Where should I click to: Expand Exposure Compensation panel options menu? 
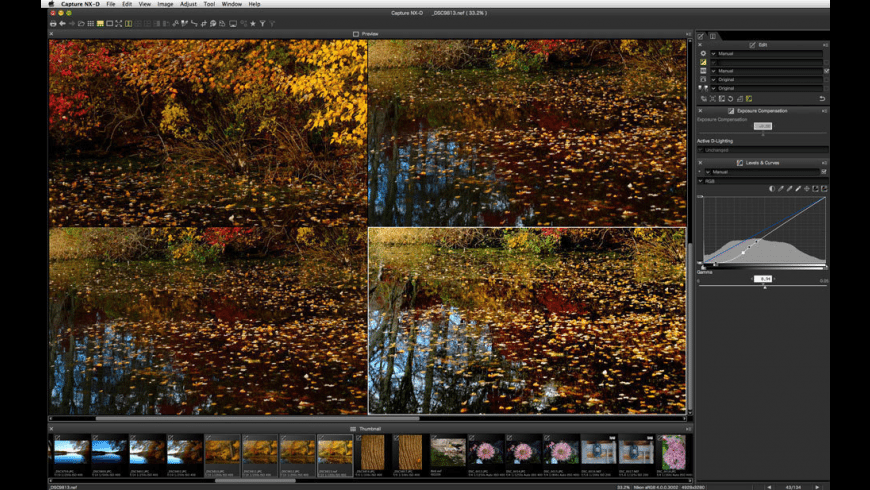point(825,111)
